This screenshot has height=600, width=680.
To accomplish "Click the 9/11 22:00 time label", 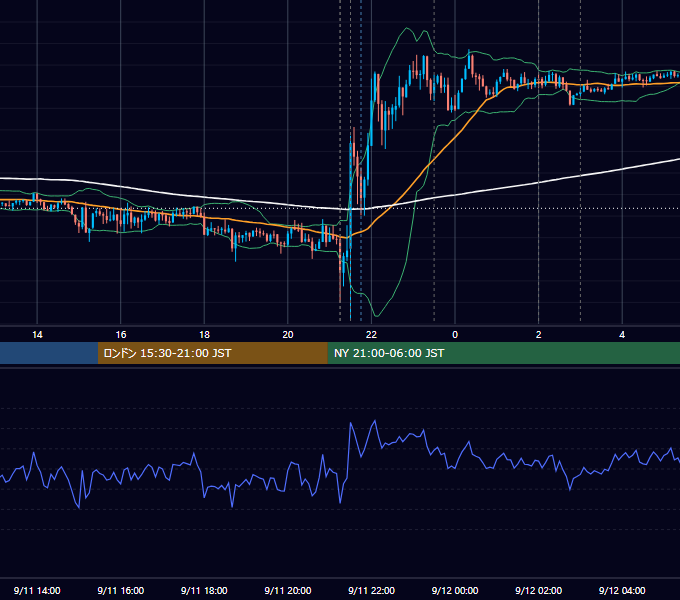I will tap(372, 590).
